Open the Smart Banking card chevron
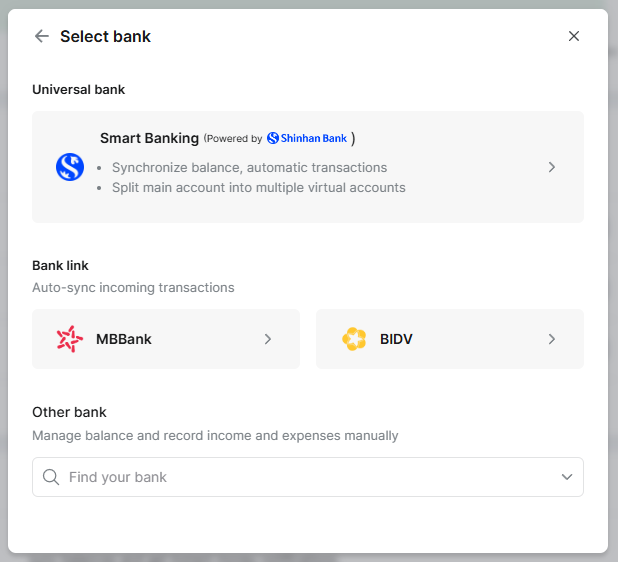618x562 pixels. (x=552, y=167)
